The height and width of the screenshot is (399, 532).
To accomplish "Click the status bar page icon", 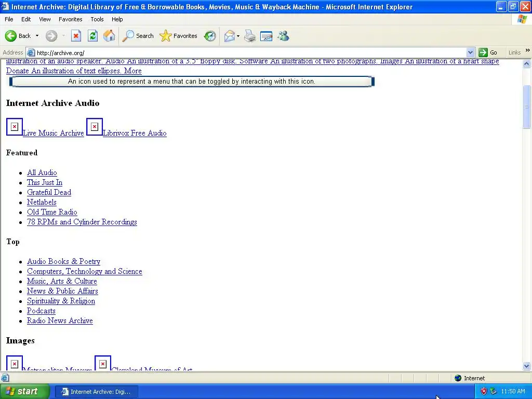I will [5, 378].
